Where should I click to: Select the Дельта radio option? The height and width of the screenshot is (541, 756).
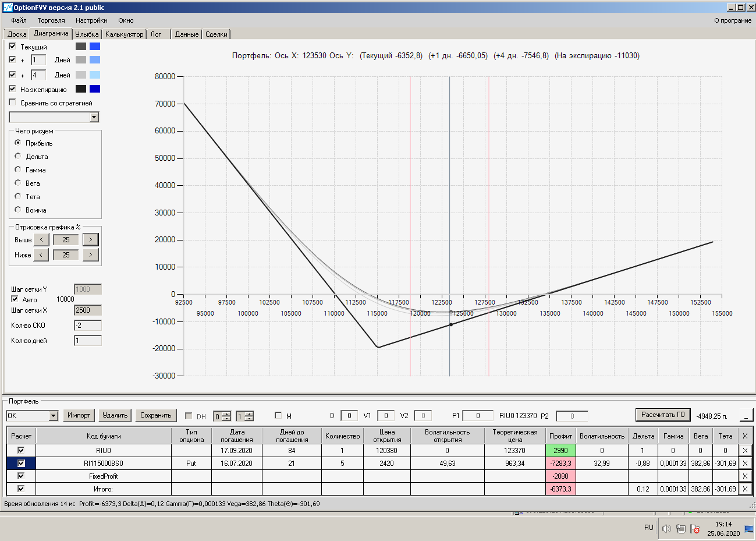point(18,156)
